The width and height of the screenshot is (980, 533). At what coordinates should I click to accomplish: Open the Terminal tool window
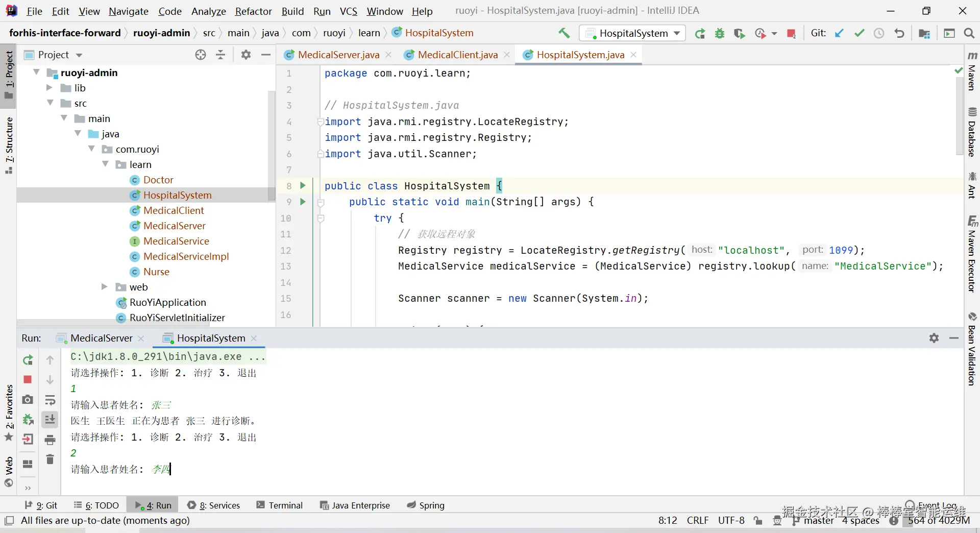(280, 505)
